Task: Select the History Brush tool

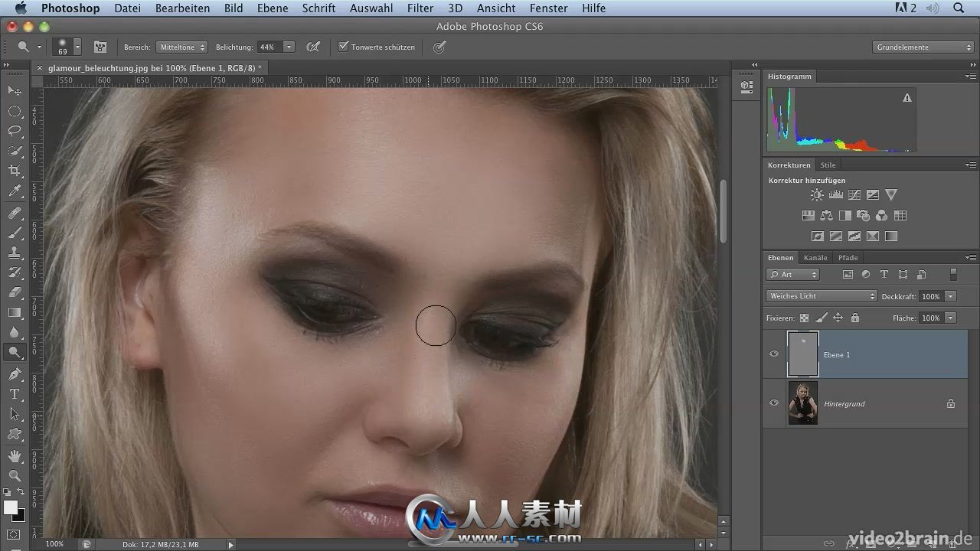Action: (15, 273)
